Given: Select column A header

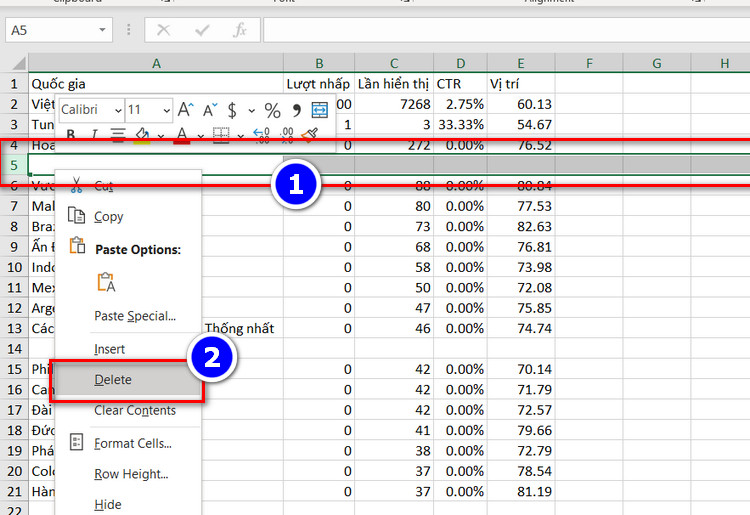Looking at the screenshot, I should click(156, 63).
